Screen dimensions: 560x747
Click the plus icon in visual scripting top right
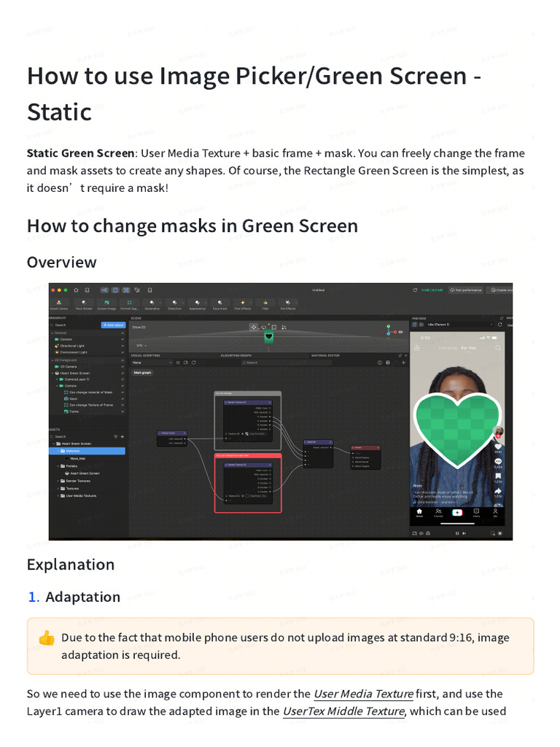[x=403, y=363]
